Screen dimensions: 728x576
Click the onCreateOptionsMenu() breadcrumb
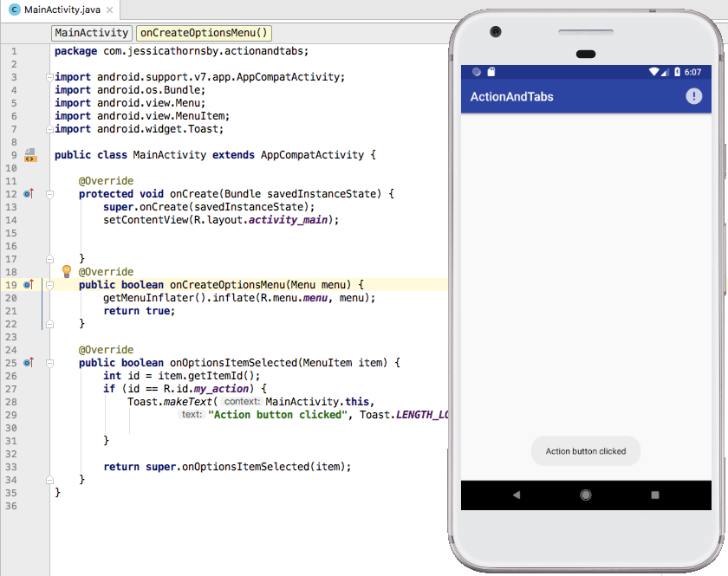point(204,33)
